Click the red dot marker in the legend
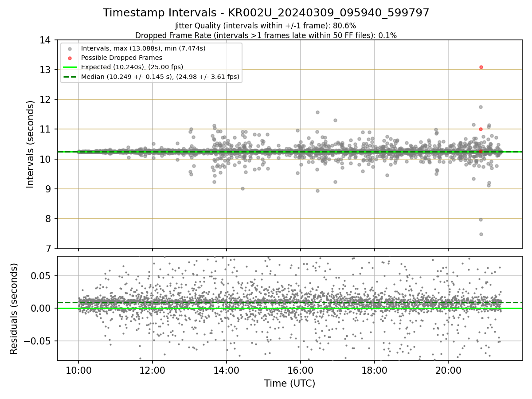This screenshot has height=399, width=532. pos(70,58)
